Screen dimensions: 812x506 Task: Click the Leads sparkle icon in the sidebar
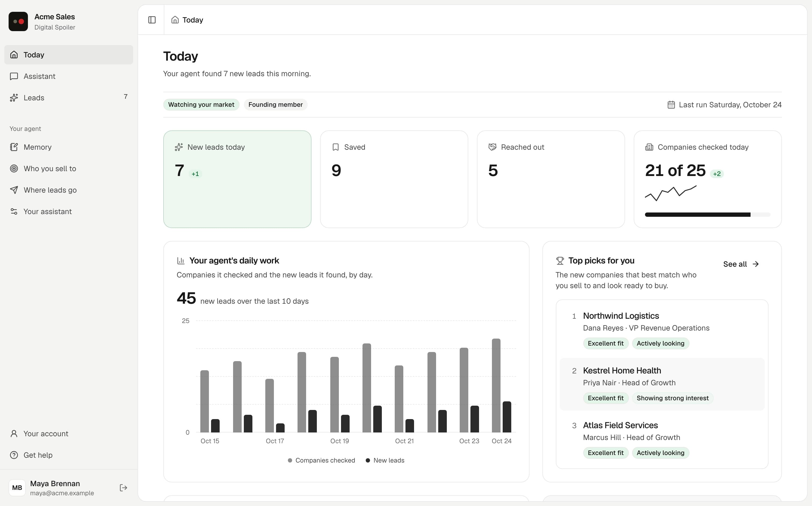(14, 98)
